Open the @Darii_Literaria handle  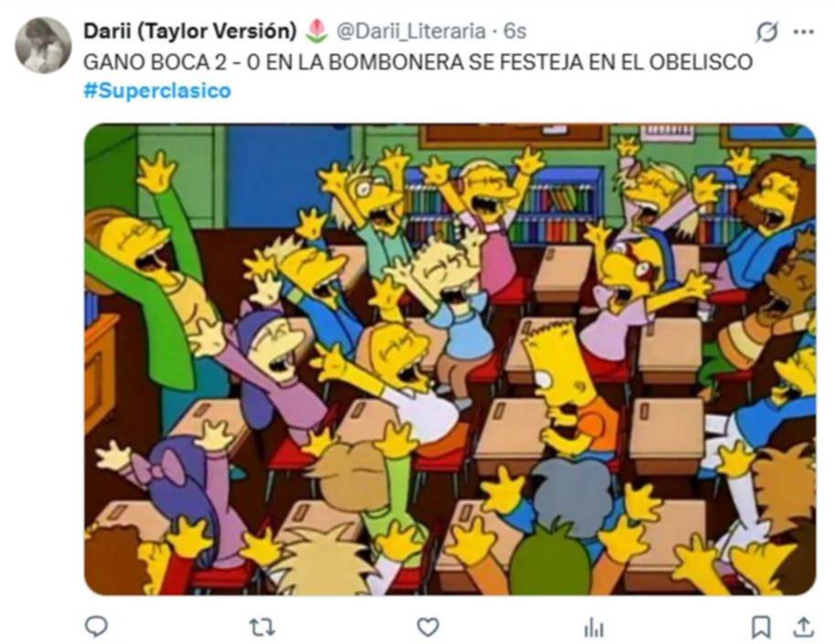tap(410, 32)
